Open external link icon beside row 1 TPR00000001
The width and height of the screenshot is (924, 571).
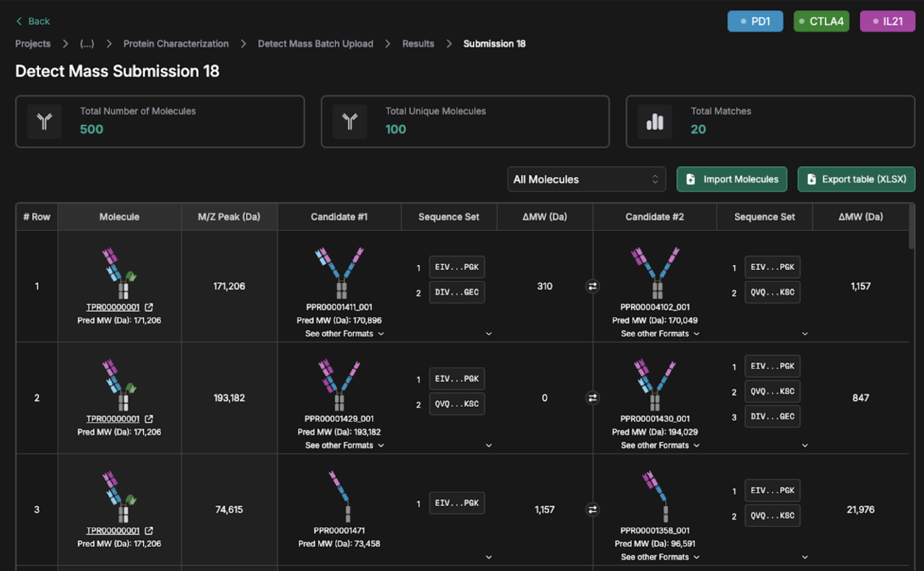[x=149, y=307]
